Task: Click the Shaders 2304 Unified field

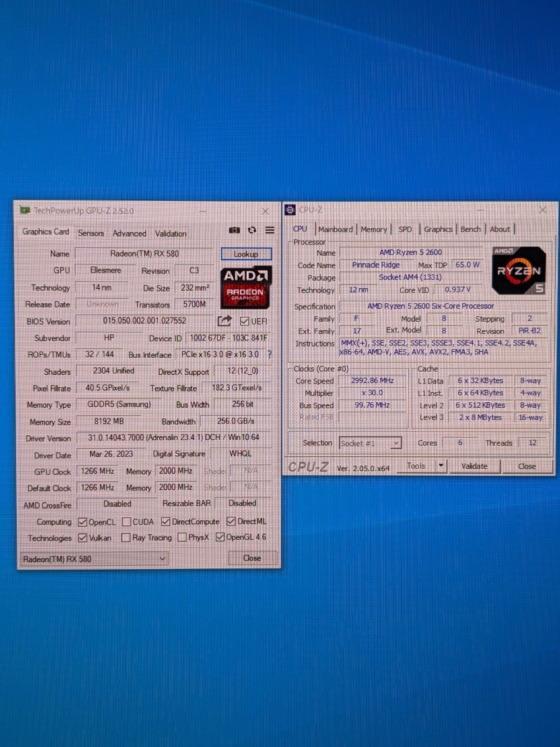Action: tap(114, 371)
